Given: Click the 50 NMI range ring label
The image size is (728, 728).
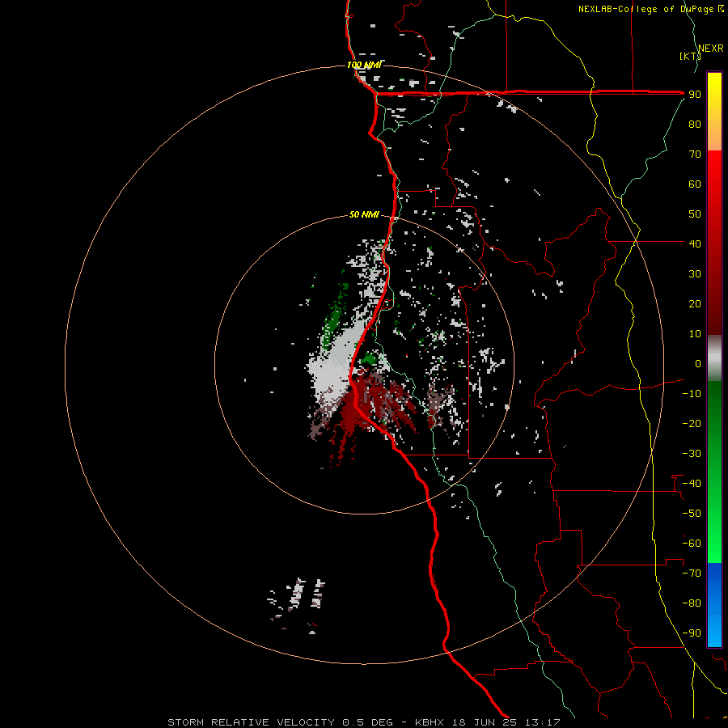Looking at the screenshot, I should [x=364, y=214].
